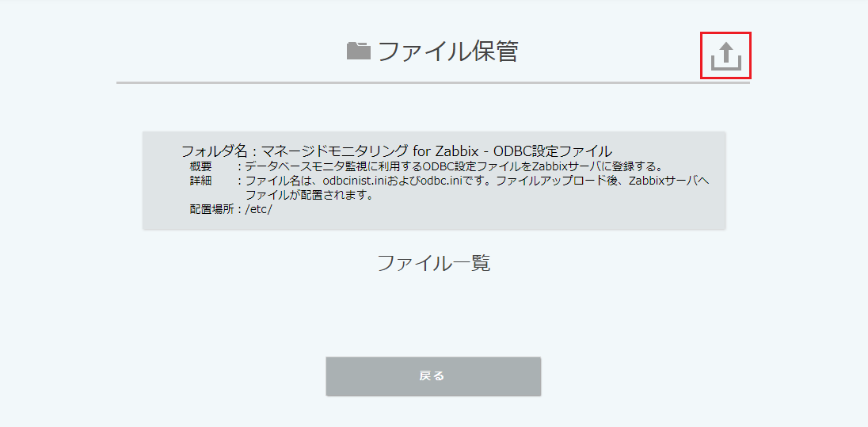Click the ファイル一覧 heading
The height and width of the screenshot is (427, 868).
click(x=433, y=263)
